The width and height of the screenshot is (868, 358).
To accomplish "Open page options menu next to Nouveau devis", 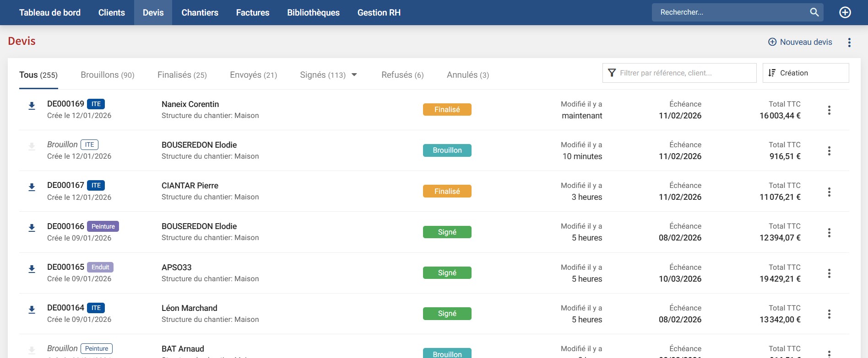I will [x=849, y=43].
